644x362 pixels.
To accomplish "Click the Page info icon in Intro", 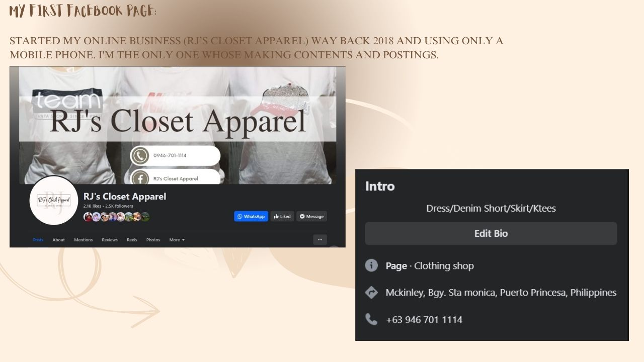I will click(371, 265).
